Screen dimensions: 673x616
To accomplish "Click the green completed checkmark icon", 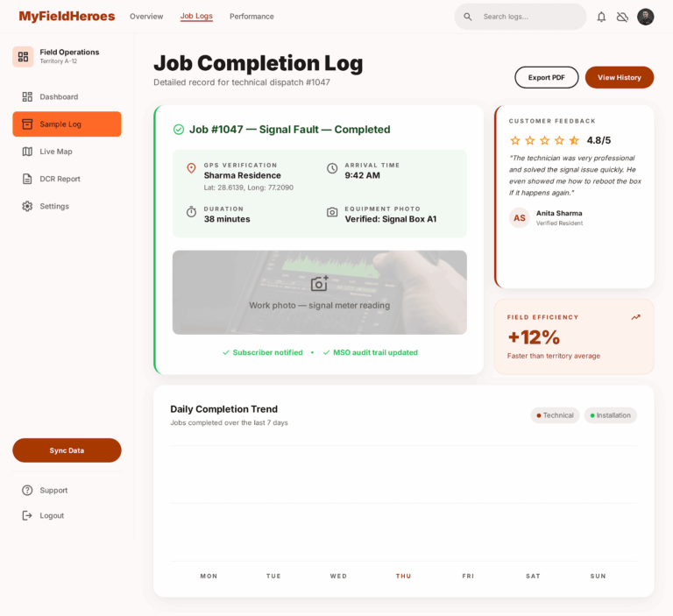I will pyautogui.click(x=179, y=129).
